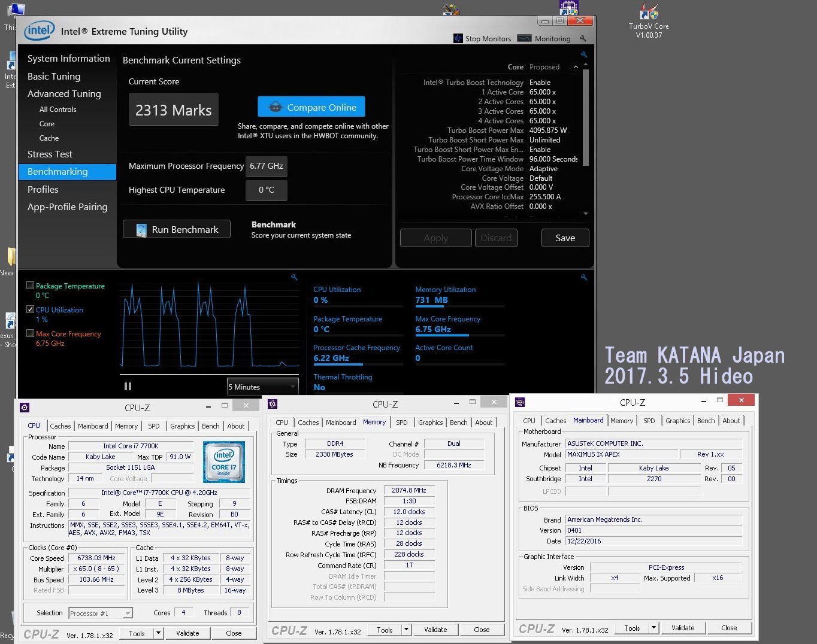The width and height of the screenshot is (817, 644).
Task: Click the Intel logo in XTU header
Action: (x=40, y=31)
